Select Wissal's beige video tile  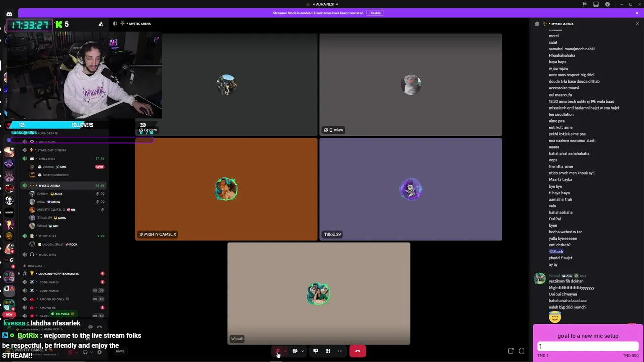(318, 294)
